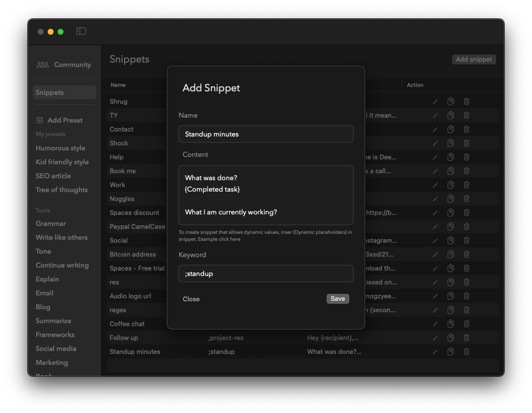Click into the snippet Name field
The height and width of the screenshot is (413, 532).
pos(266,134)
